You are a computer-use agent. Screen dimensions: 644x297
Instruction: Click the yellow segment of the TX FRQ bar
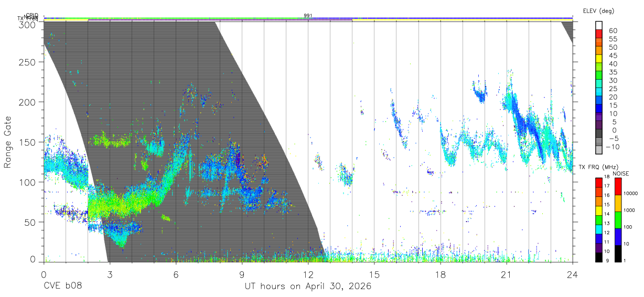click(x=599, y=211)
